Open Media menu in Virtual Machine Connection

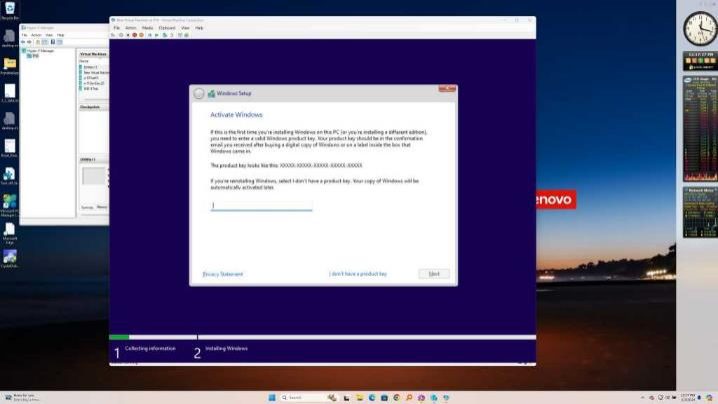[x=147, y=28]
